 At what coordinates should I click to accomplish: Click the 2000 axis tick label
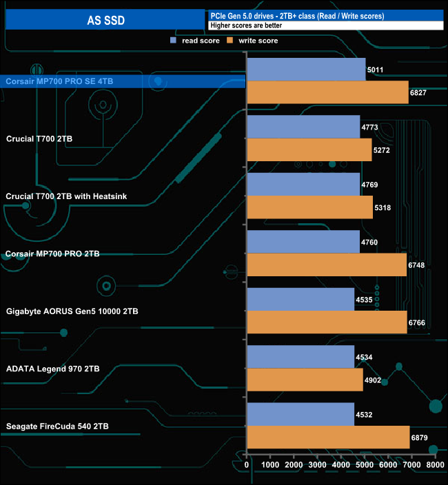pyautogui.click(x=294, y=465)
